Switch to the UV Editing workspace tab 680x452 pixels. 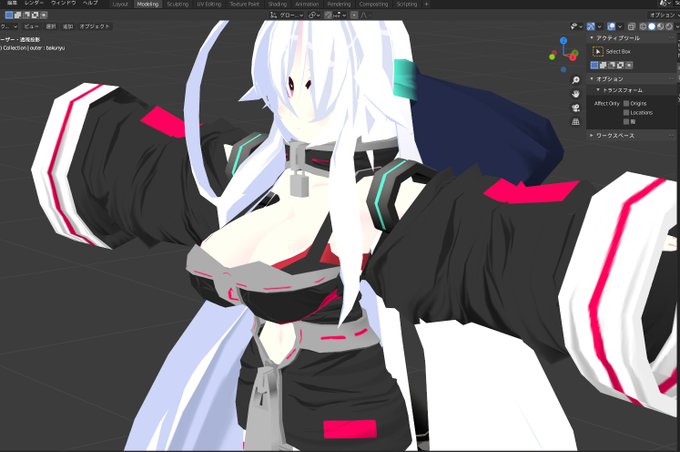(209, 4)
